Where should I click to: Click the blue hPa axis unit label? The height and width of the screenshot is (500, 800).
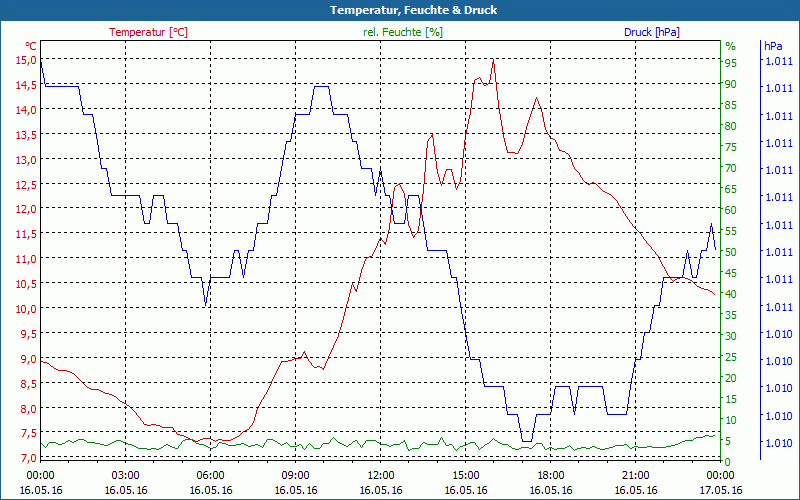[773, 46]
